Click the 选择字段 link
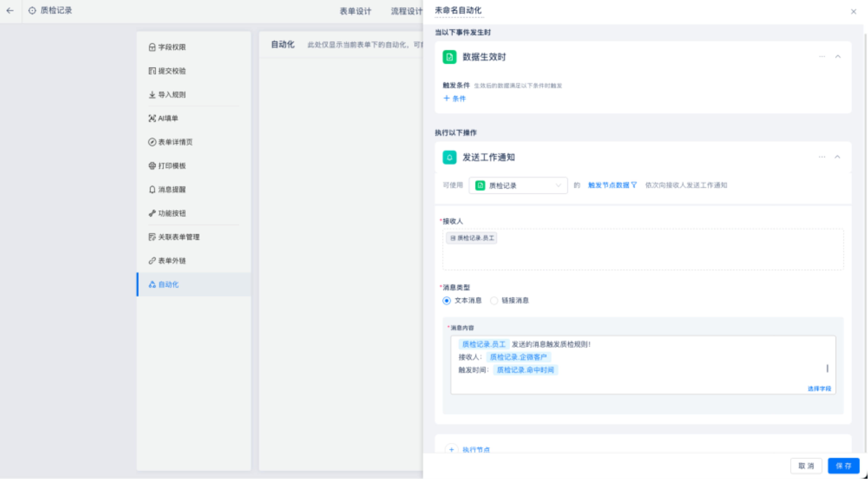The width and height of the screenshot is (868, 479). 819,388
